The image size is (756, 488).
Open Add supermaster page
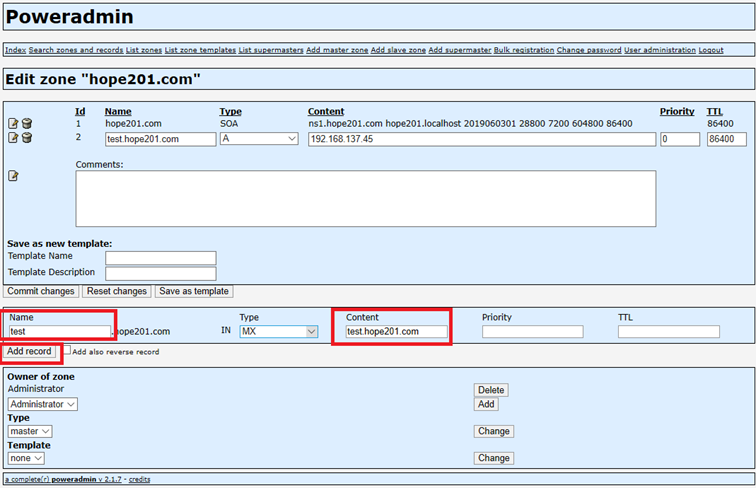[459, 50]
